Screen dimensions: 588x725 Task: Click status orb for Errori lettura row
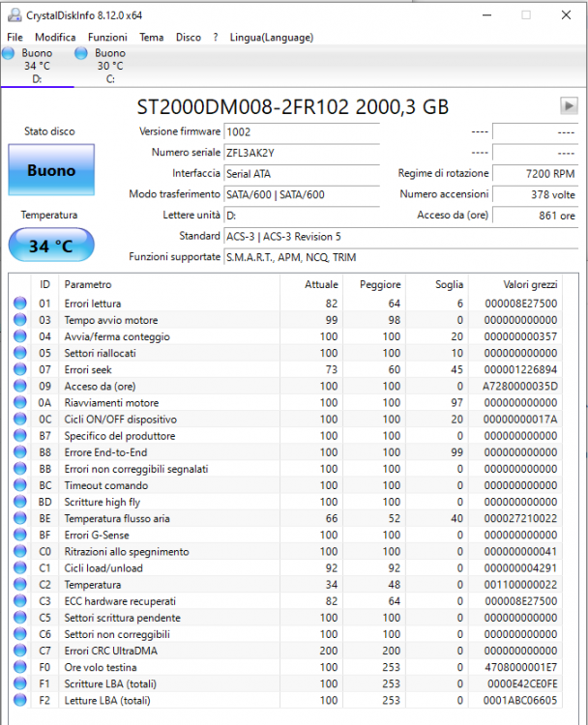pos(20,304)
